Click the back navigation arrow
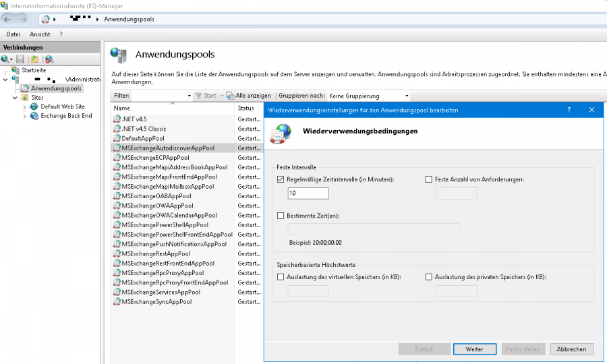The height and width of the screenshot is (364, 607). click(9, 19)
